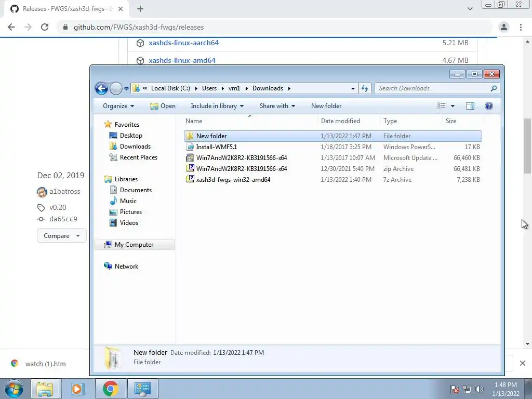532x399 pixels.
Task: Open Desktop in Favorites
Action: pyautogui.click(x=130, y=136)
